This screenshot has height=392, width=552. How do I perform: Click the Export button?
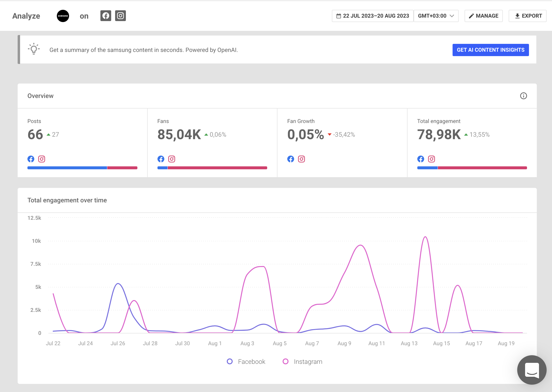[x=528, y=16]
